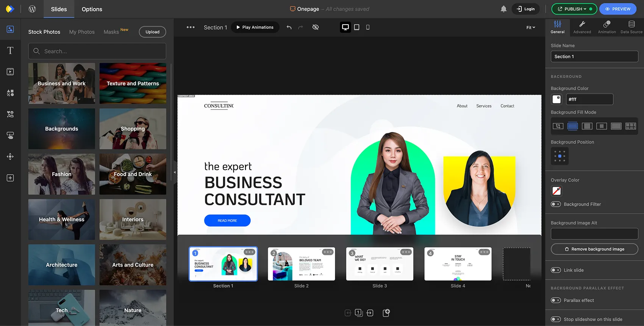The image size is (644, 326).
Task: Open the Advanced settings tab
Action: pyautogui.click(x=582, y=27)
